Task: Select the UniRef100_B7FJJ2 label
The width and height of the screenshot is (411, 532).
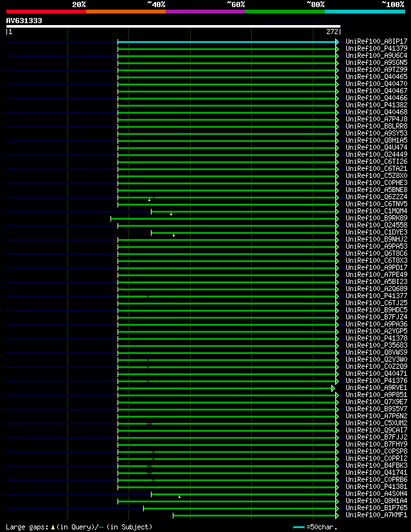Action: pyautogui.click(x=376, y=438)
